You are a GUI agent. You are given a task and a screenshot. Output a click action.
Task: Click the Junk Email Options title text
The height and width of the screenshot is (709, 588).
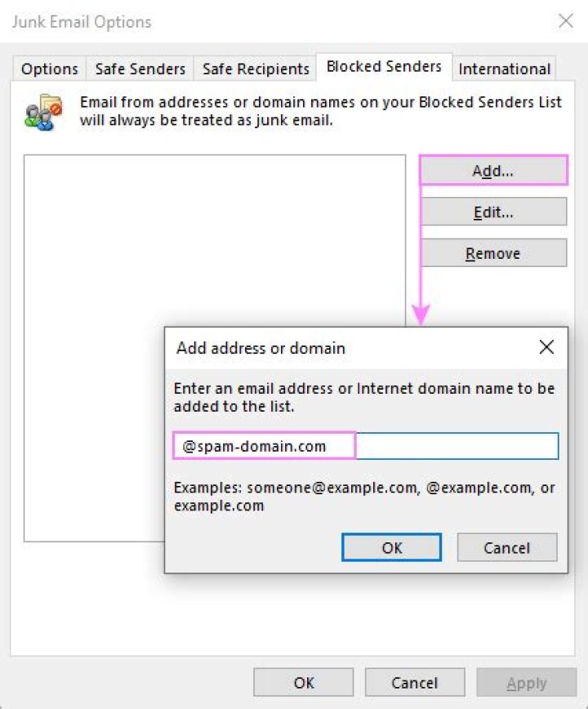[81, 22]
